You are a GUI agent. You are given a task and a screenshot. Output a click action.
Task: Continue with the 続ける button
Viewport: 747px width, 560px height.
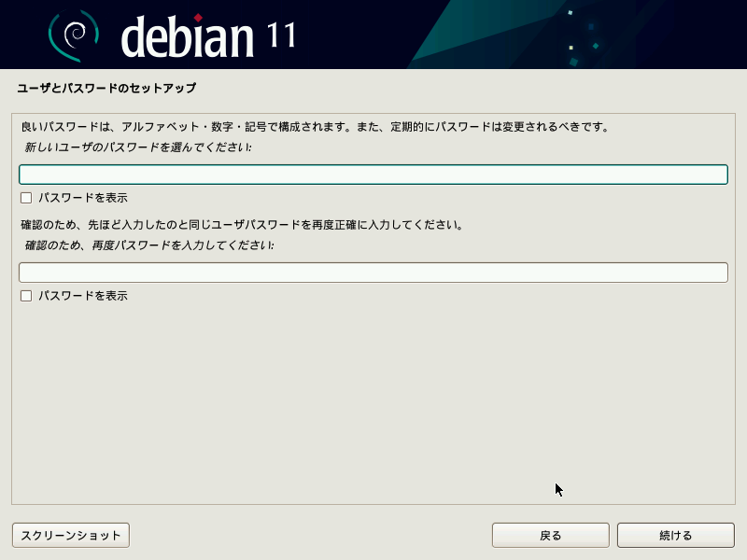(675, 535)
